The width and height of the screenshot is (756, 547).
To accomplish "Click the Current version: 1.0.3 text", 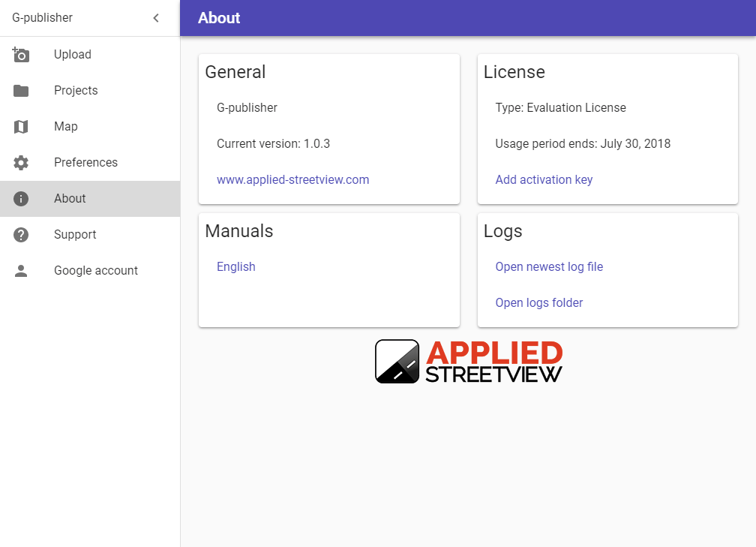I will click(273, 144).
